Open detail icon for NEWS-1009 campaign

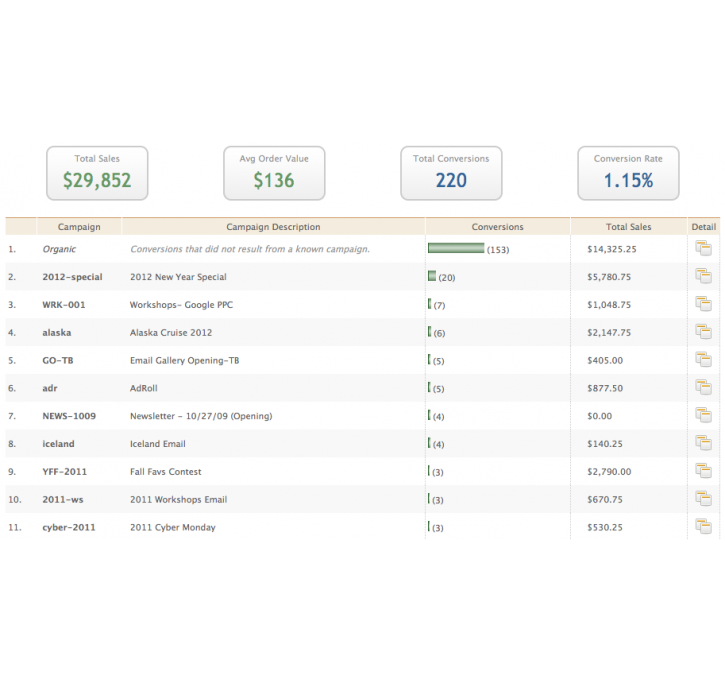coord(703,416)
